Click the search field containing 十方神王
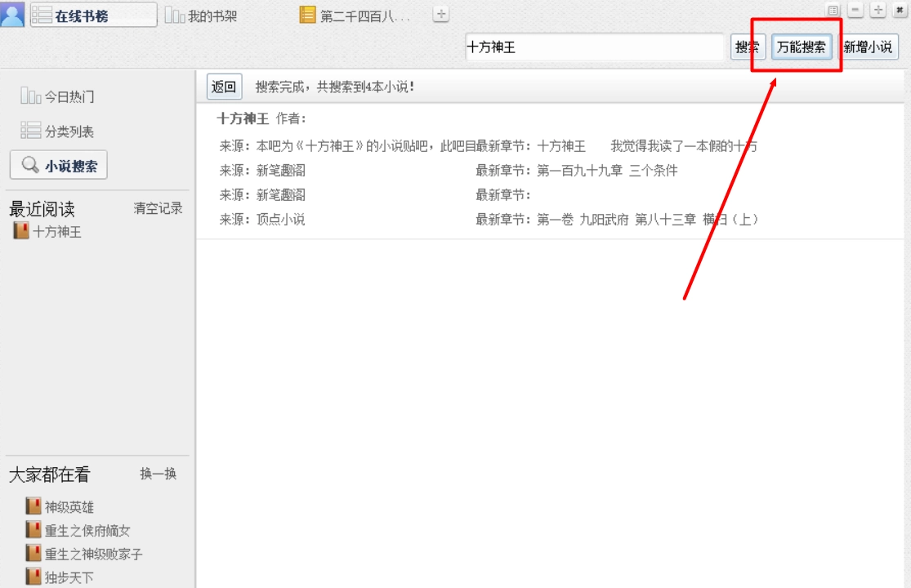Image resolution: width=911 pixels, height=588 pixels. tap(594, 47)
